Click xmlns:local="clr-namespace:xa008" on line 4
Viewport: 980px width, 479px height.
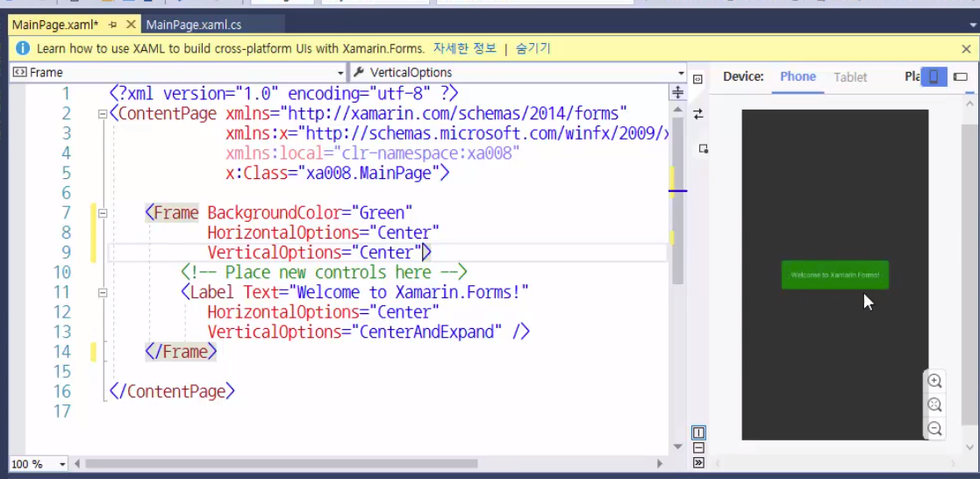tap(373, 154)
